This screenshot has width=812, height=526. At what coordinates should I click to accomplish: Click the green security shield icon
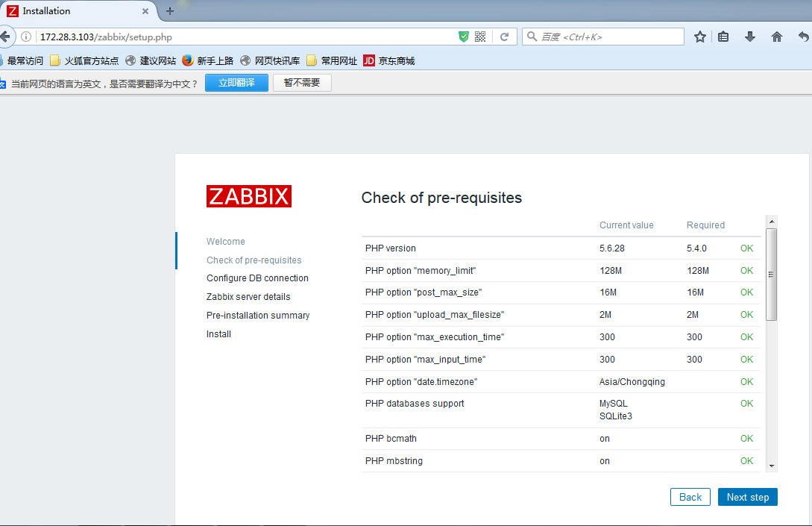coord(464,37)
